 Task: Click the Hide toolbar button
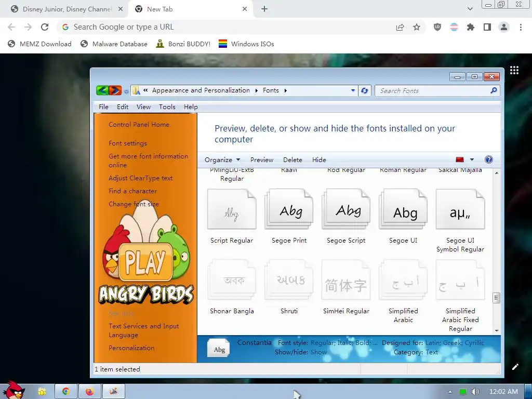(319, 159)
